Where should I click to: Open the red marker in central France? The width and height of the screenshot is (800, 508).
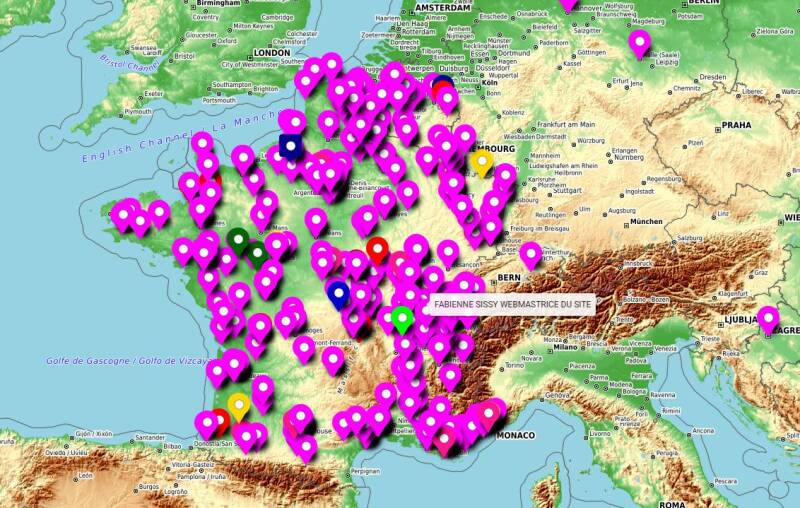coord(378,250)
